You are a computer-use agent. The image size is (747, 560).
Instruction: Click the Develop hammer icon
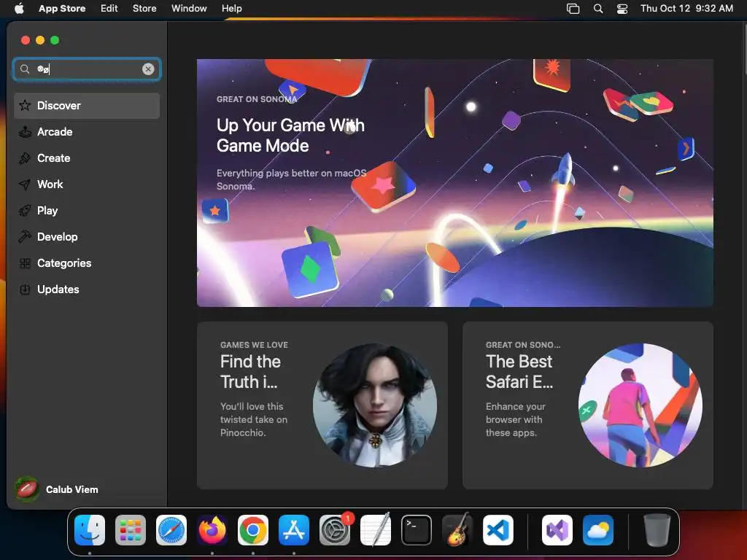(x=25, y=237)
